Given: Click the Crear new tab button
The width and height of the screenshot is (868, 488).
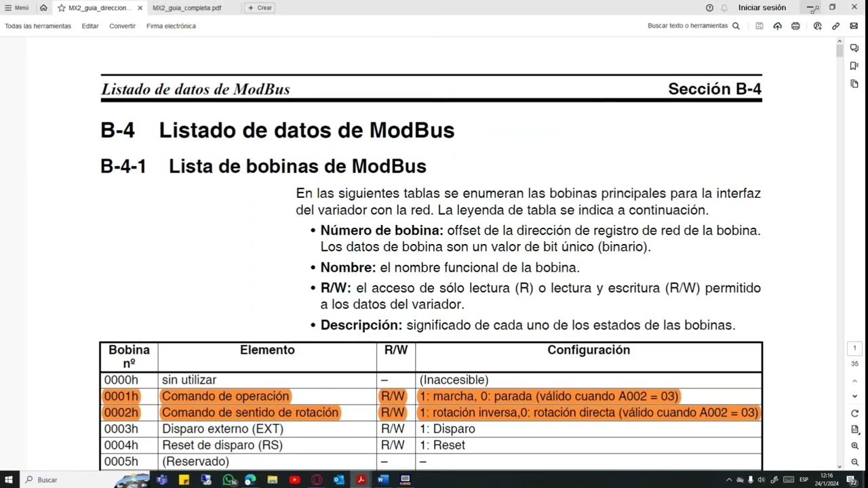Looking at the screenshot, I should pyautogui.click(x=260, y=8).
